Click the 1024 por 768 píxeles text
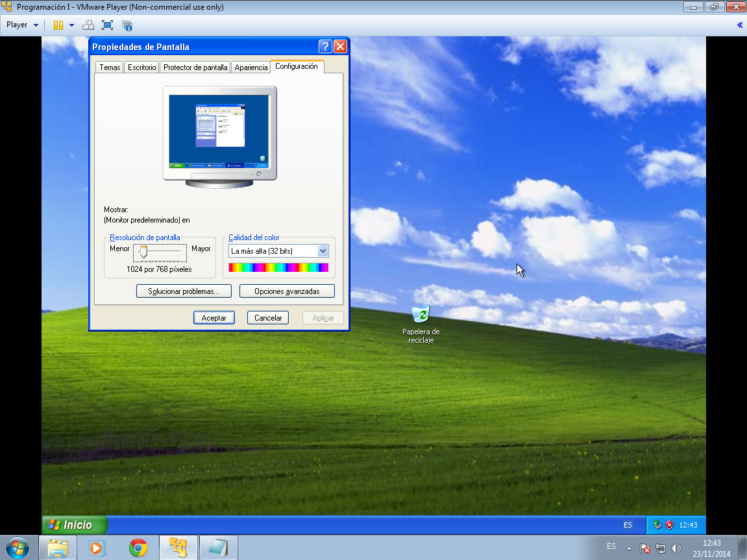 click(159, 269)
